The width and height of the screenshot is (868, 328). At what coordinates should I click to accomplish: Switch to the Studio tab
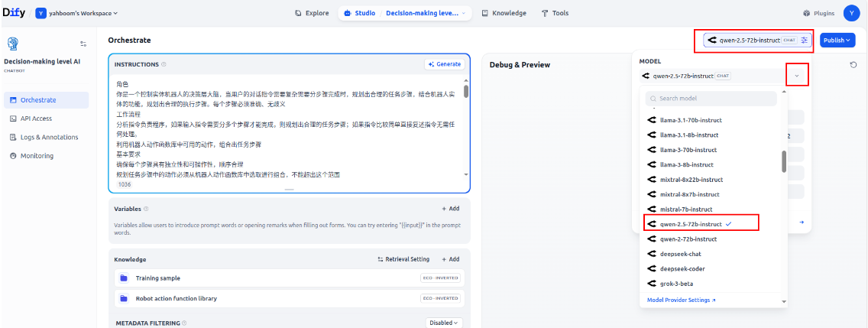pos(359,13)
